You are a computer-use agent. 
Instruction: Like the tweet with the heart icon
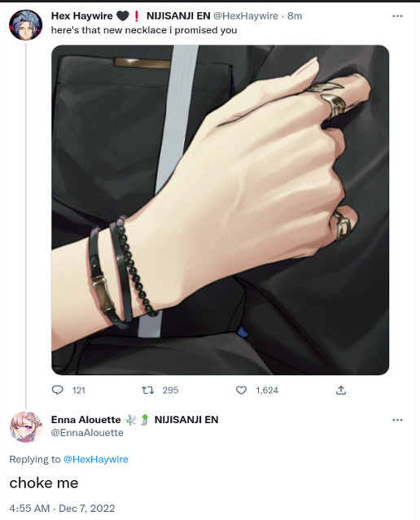pyautogui.click(x=241, y=391)
